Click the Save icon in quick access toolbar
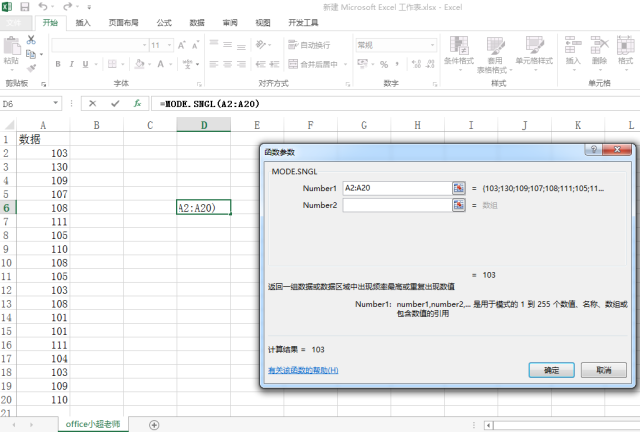 [x=25, y=7]
